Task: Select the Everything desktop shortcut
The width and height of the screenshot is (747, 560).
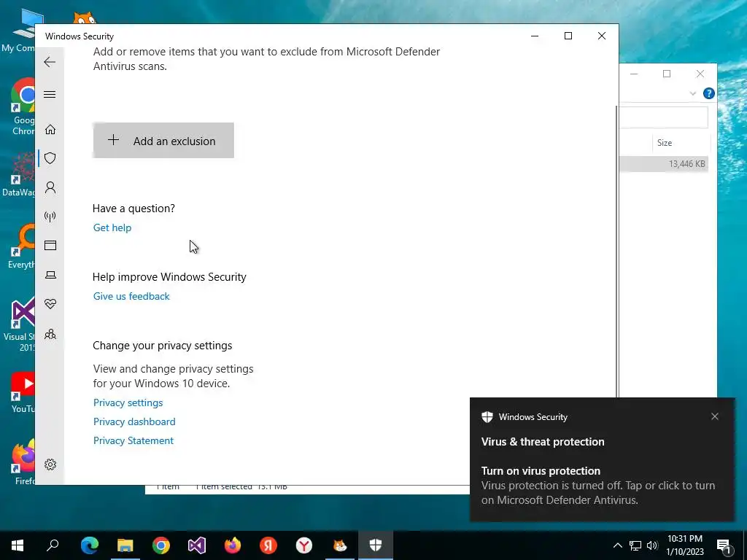Action: click(22, 248)
